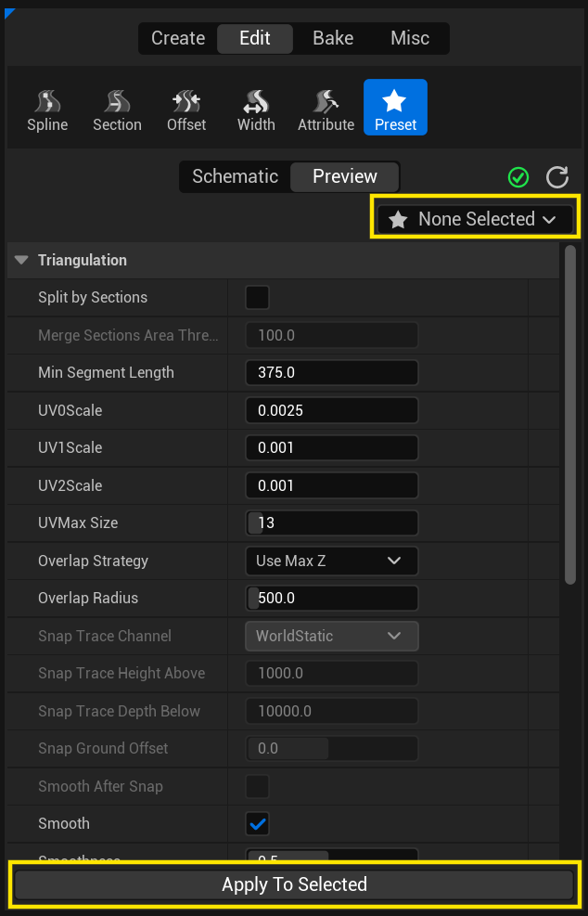This screenshot has height=916, width=588.
Task: Click the Min Segment Length field
Action: click(332, 373)
